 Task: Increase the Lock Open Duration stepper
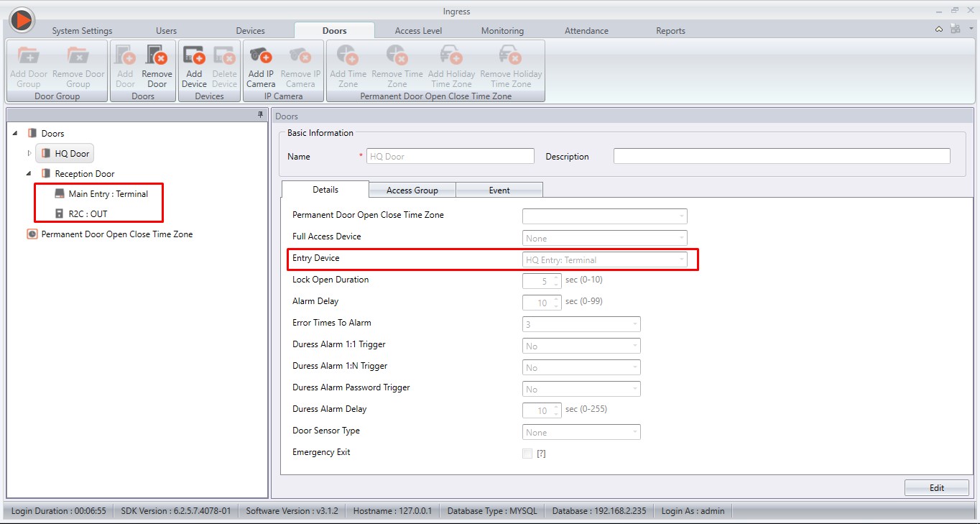(x=556, y=277)
